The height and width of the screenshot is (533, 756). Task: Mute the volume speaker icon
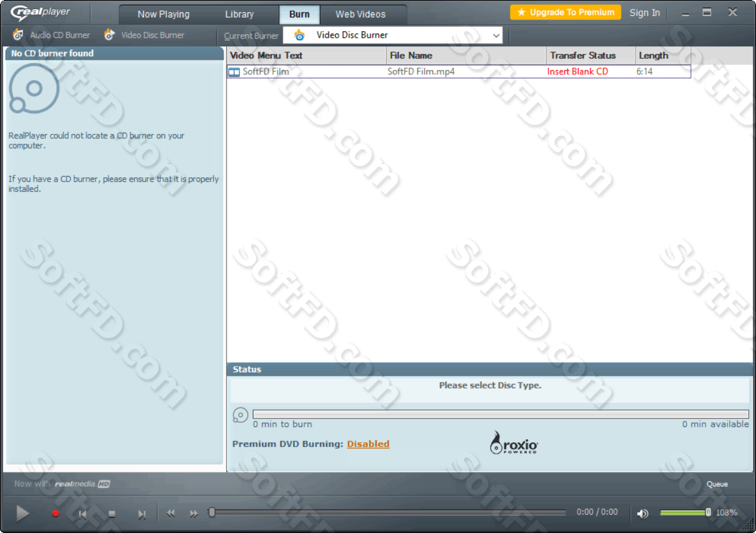(643, 514)
